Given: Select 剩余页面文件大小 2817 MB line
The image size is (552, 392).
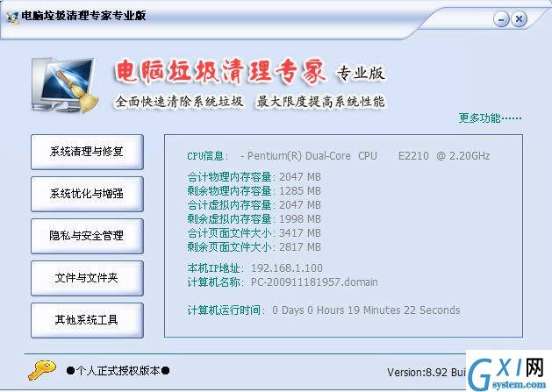Looking at the screenshot, I should [x=254, y=247].
